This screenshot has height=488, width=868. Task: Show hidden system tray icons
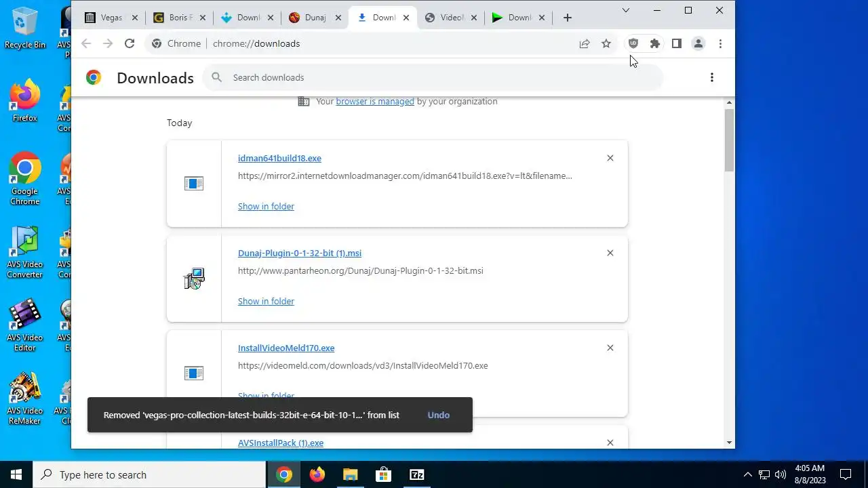click(x=748, y=474)
